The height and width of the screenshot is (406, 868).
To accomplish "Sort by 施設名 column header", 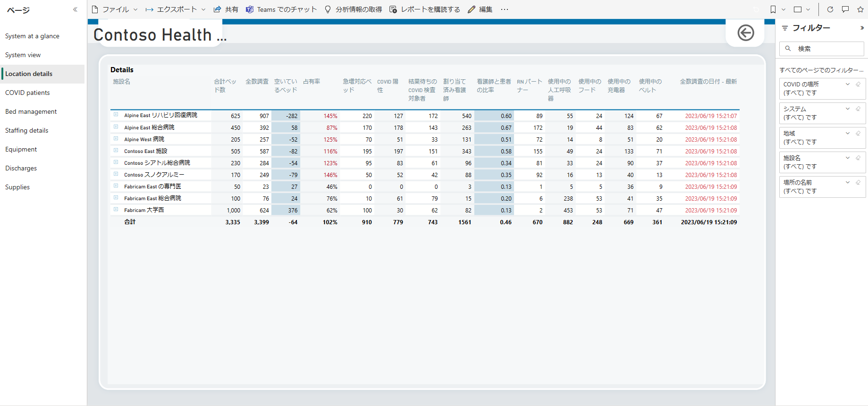I will pyautogui.click(x=121, y=82).
